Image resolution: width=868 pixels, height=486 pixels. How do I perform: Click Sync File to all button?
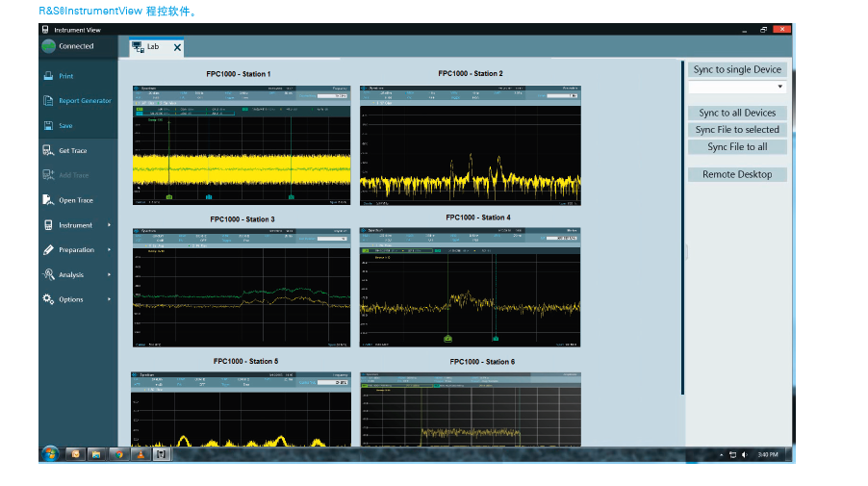[737, 146]
